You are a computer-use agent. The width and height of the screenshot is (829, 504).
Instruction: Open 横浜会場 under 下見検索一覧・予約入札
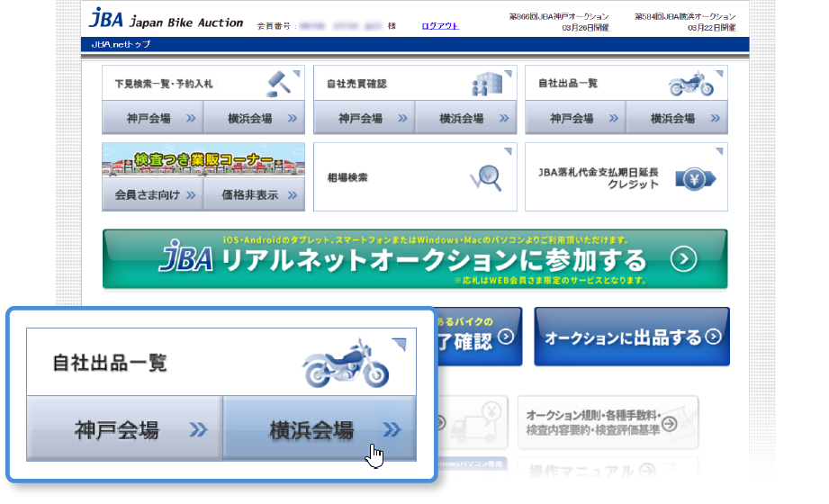click(x=255, y=118)
